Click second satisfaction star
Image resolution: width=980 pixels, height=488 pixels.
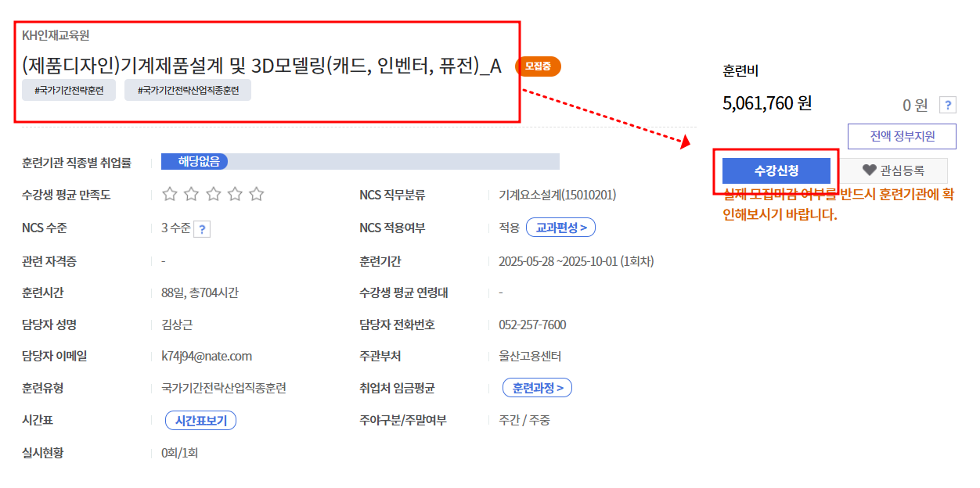point(191,194)
